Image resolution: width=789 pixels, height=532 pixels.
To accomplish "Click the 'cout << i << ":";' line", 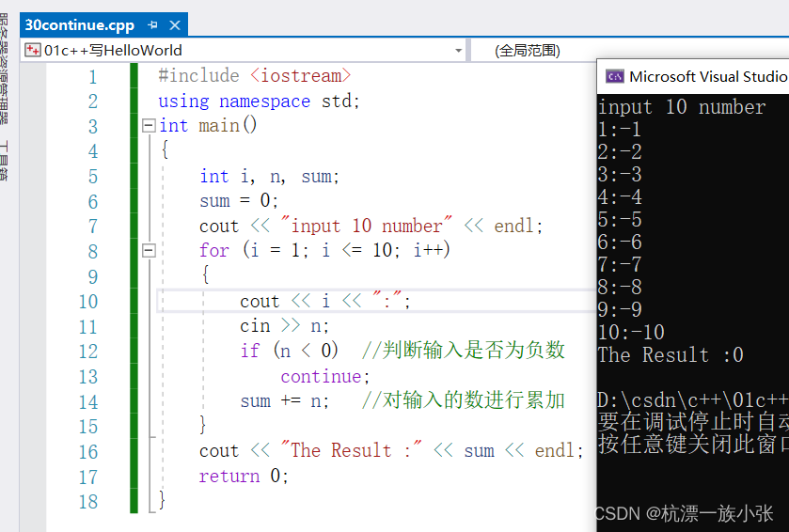I will pyautogui.click(x=325, y=301).
